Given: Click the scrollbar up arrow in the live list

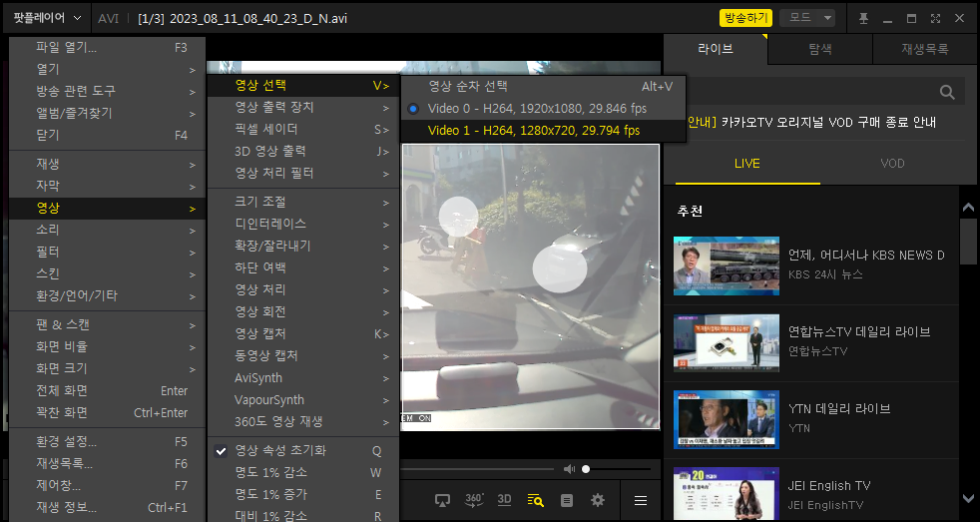Looking at the screenshot, I should (968, 207).
